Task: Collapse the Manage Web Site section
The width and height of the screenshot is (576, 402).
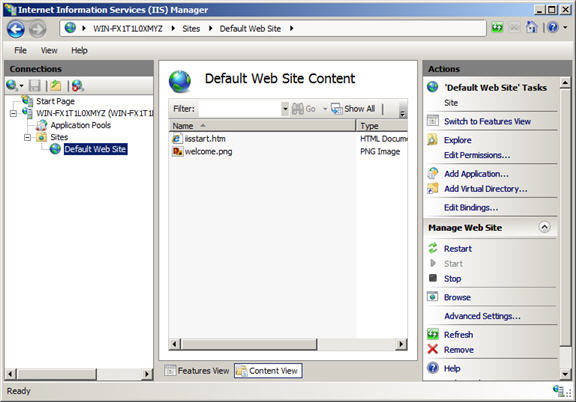Action: (x=544, y=227)
